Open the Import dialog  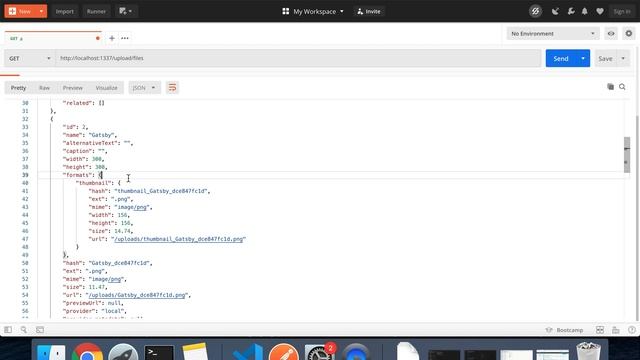pos(64,11)
